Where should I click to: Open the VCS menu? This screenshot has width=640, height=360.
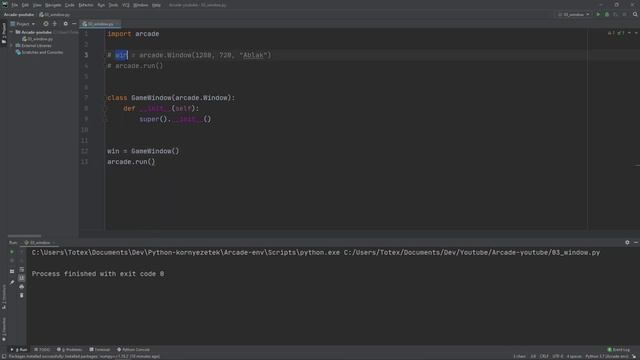tap(126, 5)
